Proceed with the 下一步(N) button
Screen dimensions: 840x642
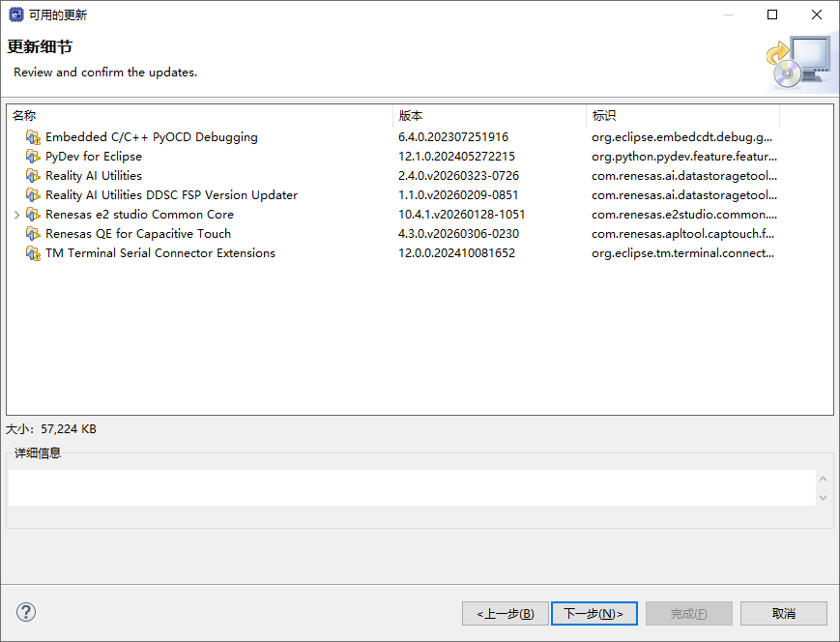coord(594,614)
